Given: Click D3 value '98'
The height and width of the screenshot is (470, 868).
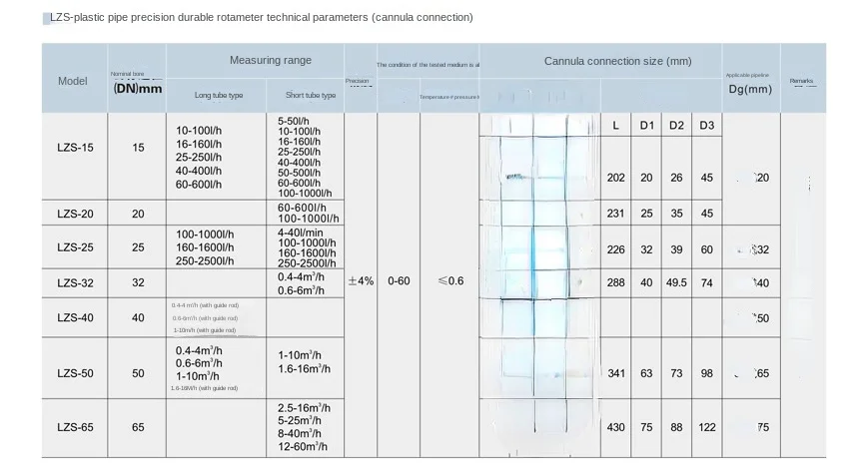Looking at the screenshot, I should coord(707,374).
